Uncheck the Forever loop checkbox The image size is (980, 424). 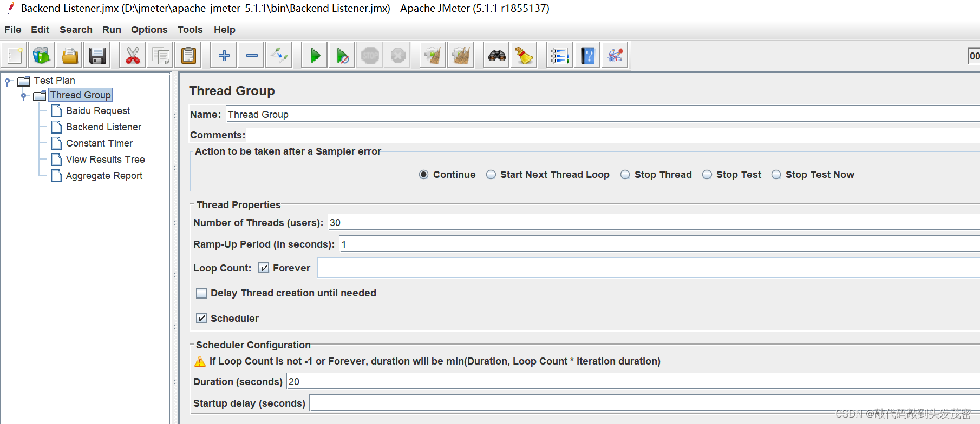point(264,268)
